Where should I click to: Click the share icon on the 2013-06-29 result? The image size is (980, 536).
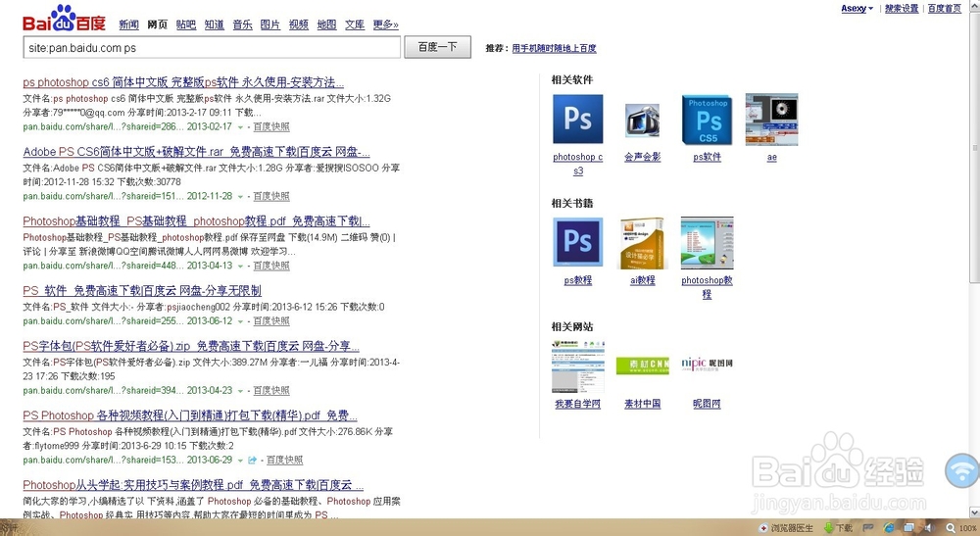(x=253, y=461)
